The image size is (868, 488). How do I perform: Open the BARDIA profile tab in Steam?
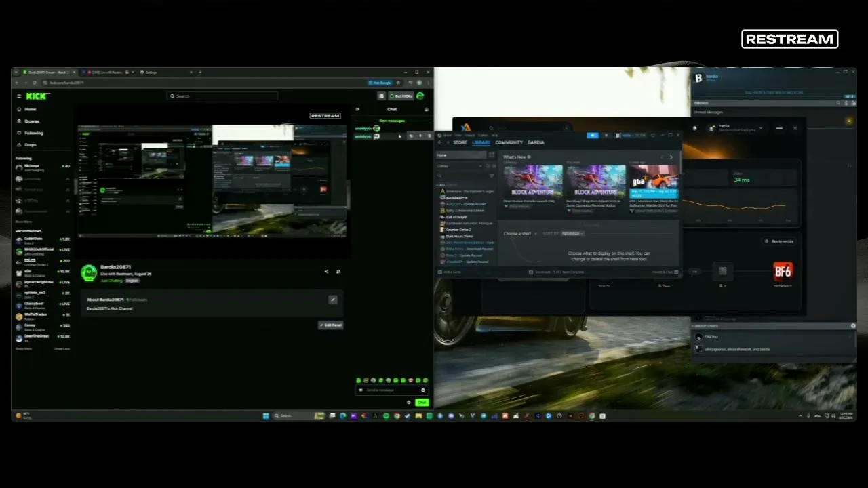(536, 142)
